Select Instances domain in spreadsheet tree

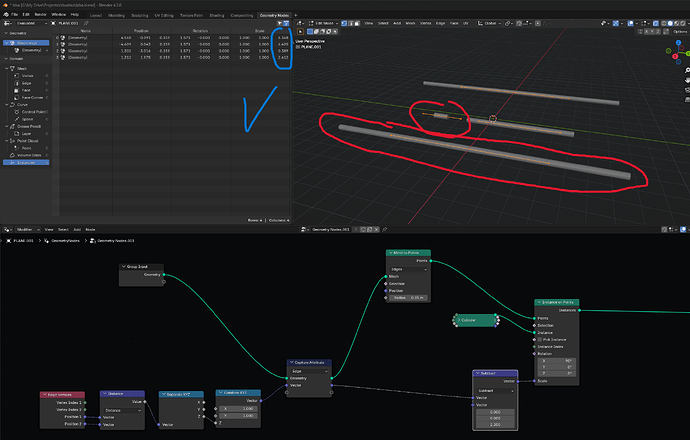tap(26, 162)
